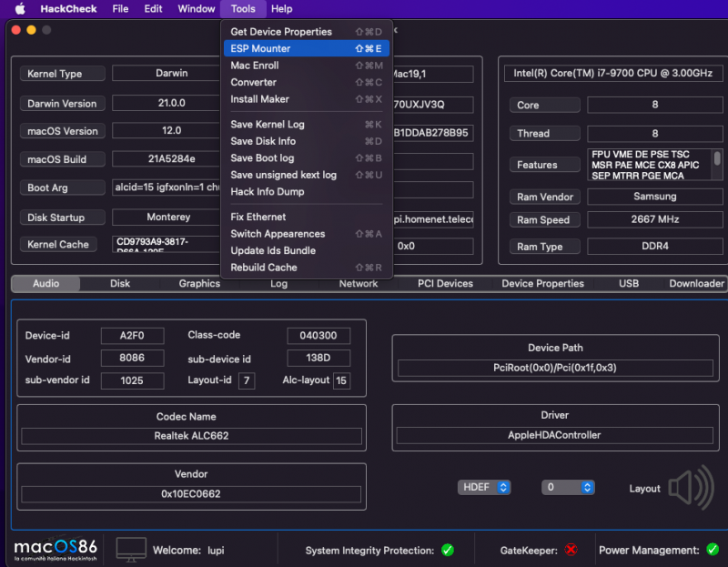Image resolution: width=728 pixels, height=567 pixels.
Task: Click the System Integrity Protection green checkmark
Action: coord(448,551)
